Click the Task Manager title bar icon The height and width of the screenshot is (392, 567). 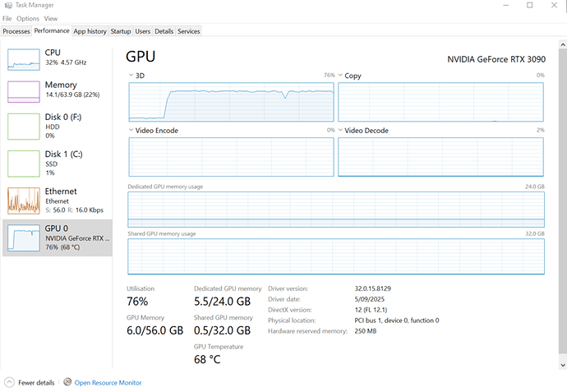[x=7, y=5]
